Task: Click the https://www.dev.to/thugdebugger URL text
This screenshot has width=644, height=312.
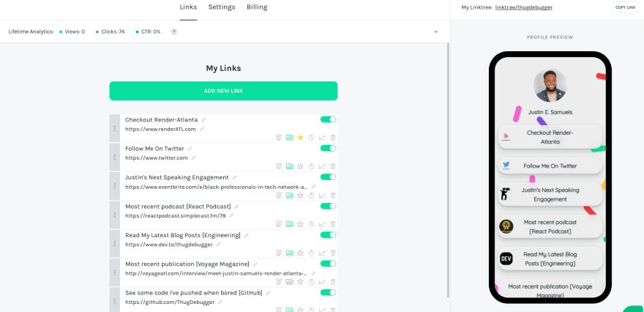Action: click(169, 245)
